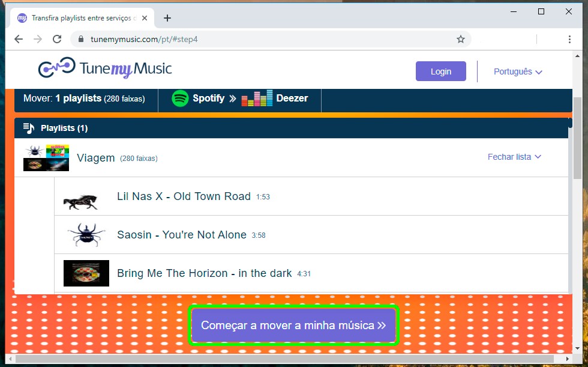Screen dimensions: 588x367
Task: Select the Transfira playlists browser tab
Action: click(81, 18)
